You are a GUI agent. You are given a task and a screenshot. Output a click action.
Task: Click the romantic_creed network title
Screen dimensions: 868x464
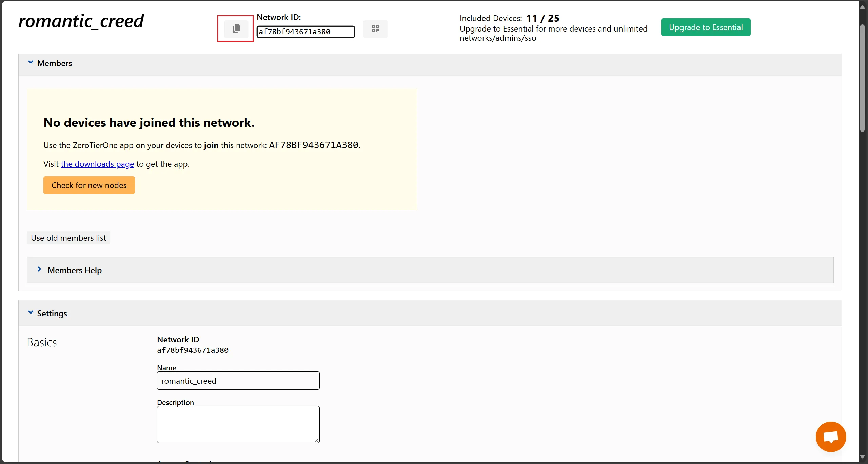click(81, 21)
